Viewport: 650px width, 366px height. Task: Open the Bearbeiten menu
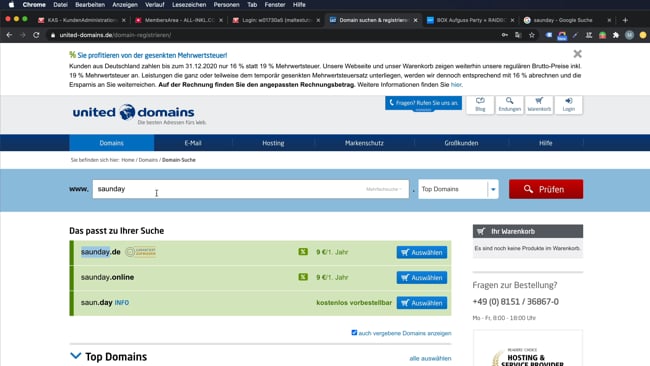(90, 5)
